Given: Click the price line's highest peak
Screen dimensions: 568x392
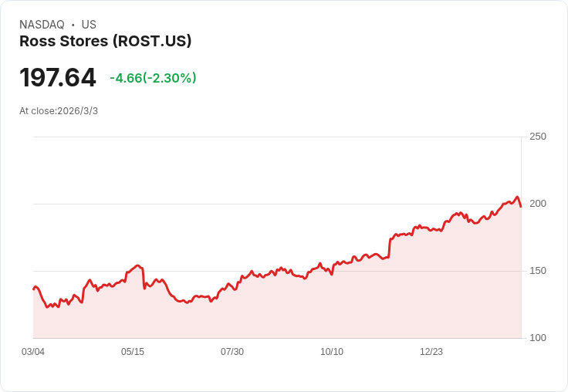Looking at the screenshot, I should (517, 197).
